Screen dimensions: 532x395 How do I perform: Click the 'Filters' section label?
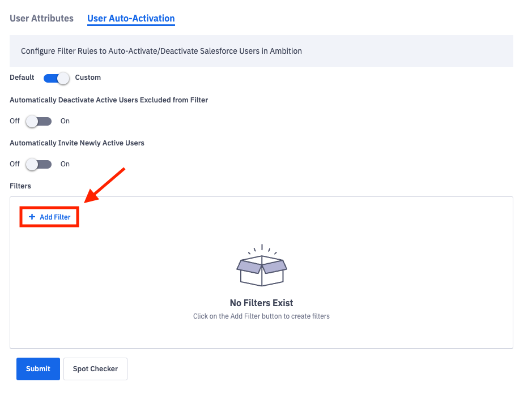[20, 186]
